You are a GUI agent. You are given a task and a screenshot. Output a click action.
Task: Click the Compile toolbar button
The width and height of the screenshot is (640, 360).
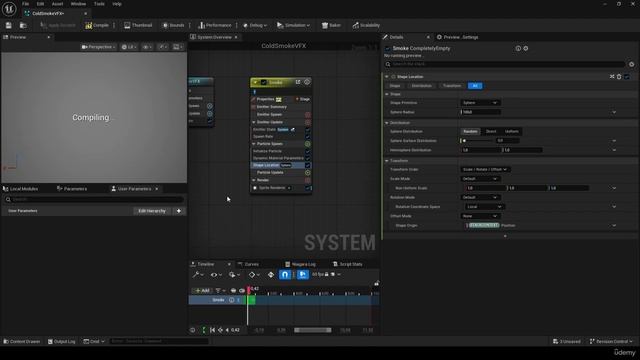pos(97,25)
